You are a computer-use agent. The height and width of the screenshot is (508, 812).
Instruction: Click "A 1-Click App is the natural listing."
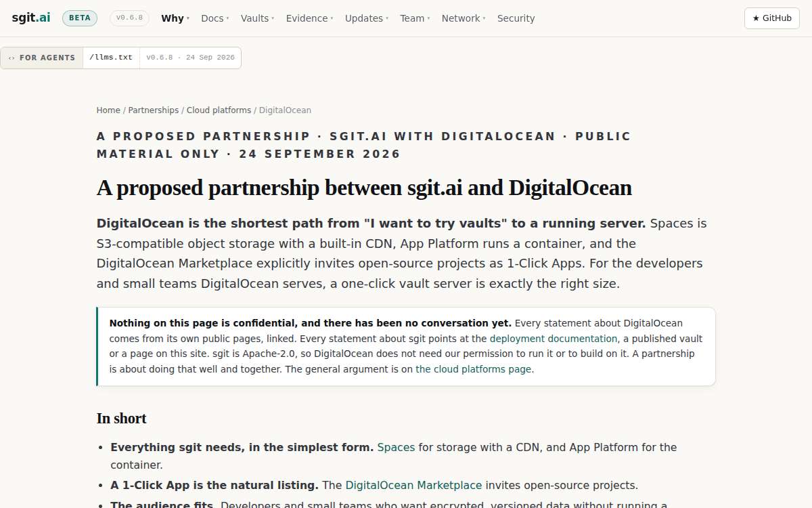pos(215,485)
